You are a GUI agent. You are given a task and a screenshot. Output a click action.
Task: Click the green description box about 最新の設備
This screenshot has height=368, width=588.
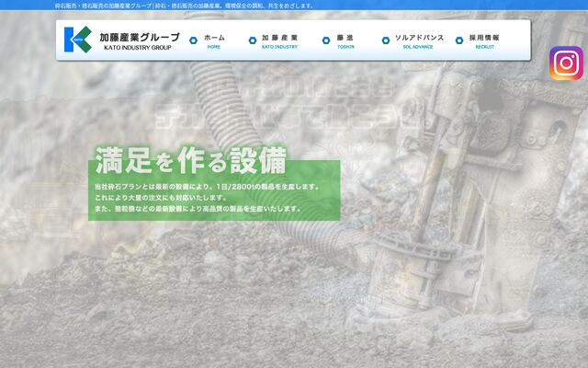coord(214,190)
